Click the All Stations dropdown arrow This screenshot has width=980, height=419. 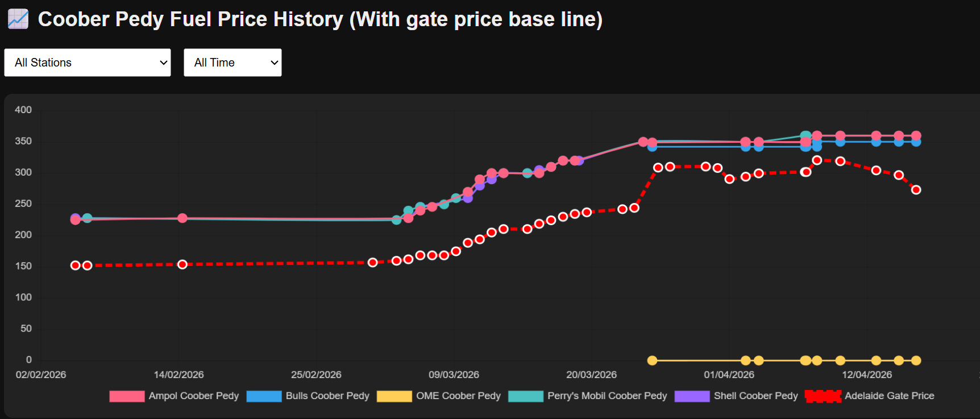163,63
